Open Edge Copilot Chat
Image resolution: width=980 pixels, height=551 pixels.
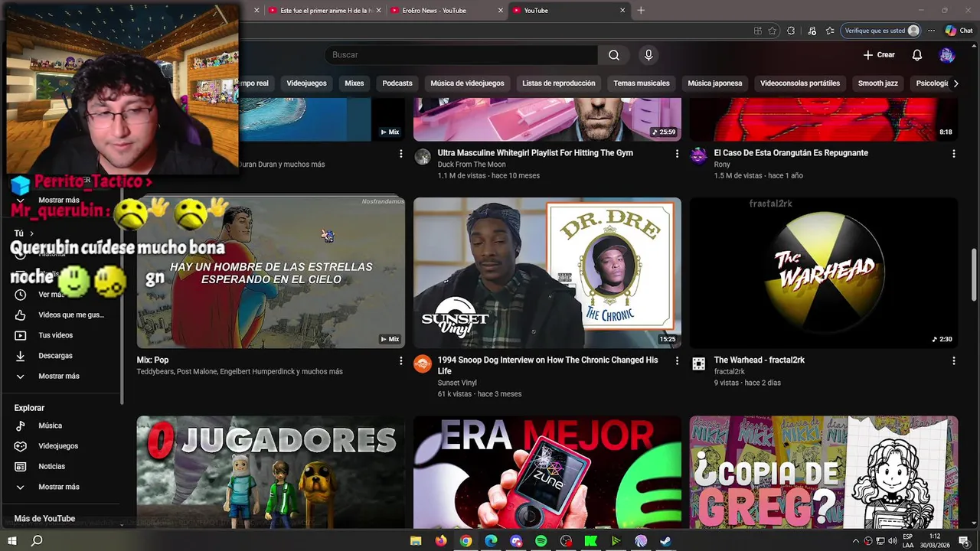959,31
